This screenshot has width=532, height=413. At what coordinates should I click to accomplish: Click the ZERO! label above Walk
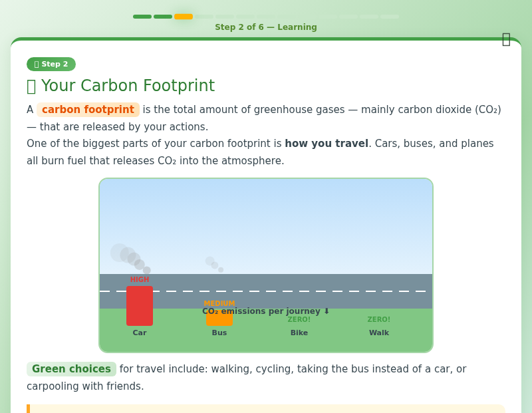(x=378, y=319)
